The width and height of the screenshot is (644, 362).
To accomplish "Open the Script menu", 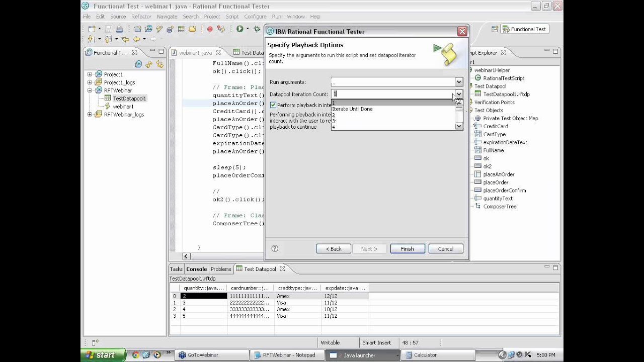I will [x=232, y=17].
